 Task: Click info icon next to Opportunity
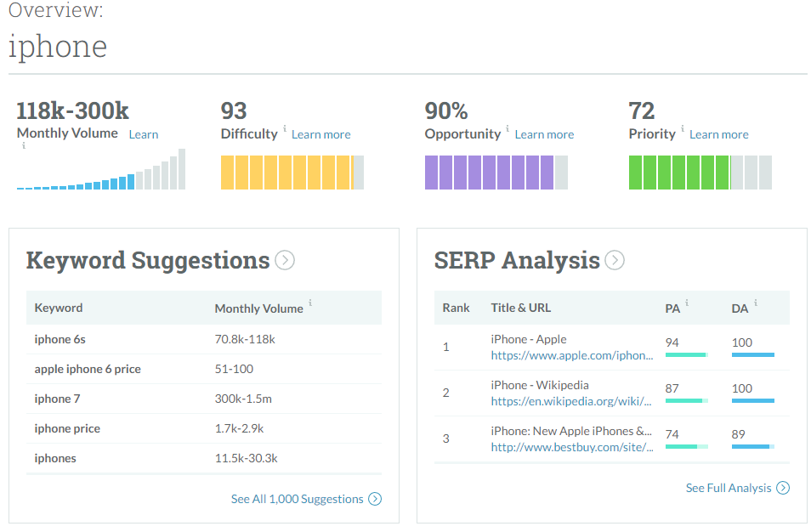[x=508, y=128]
